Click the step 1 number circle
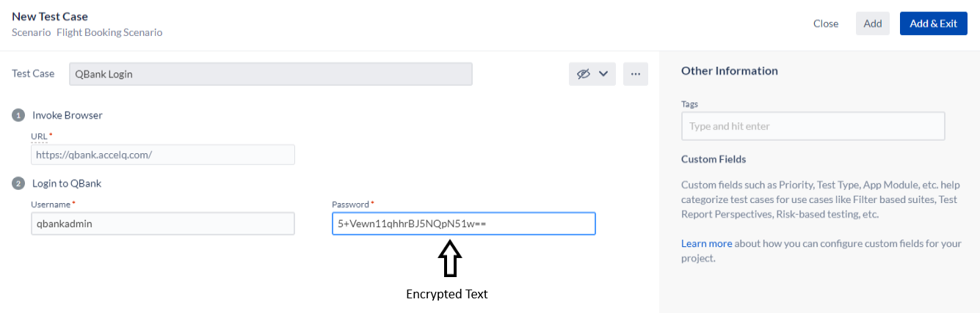 pos(18,115)
